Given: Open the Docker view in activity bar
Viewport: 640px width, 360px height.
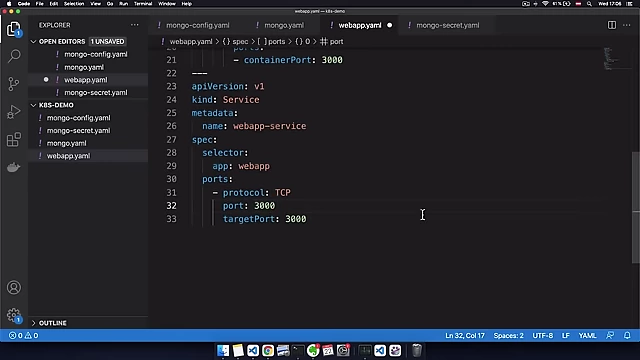Looking at the screenshot, I should click(13, 167).
